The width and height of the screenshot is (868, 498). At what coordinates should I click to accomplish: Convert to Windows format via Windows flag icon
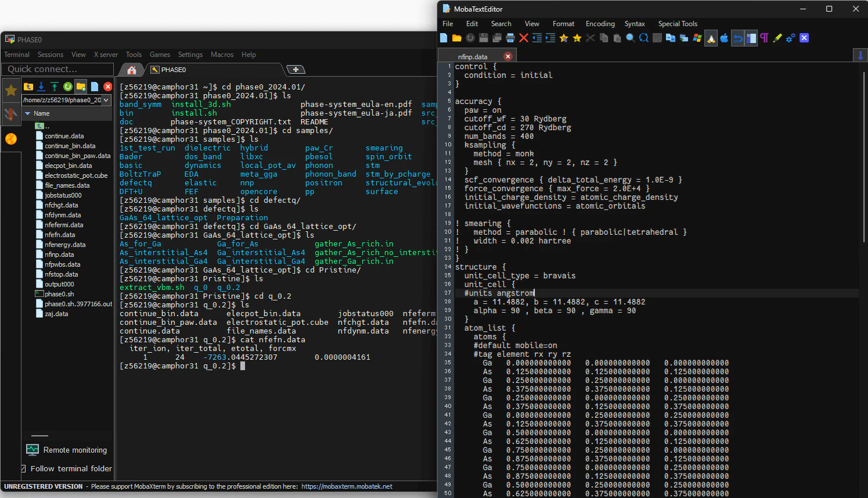pyautogui.click(x=697, y=38)
